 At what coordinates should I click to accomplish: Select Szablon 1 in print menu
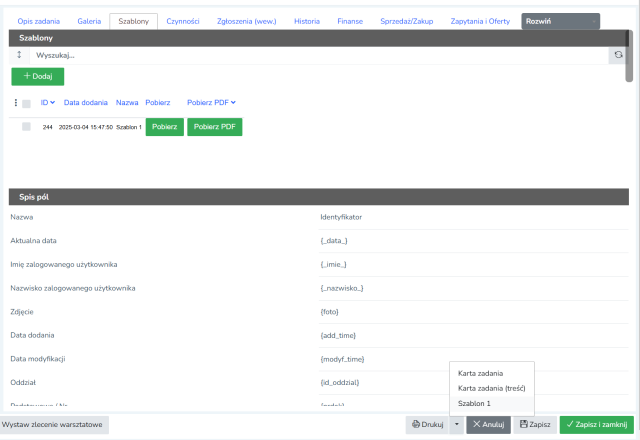click(x=492, y=403)
